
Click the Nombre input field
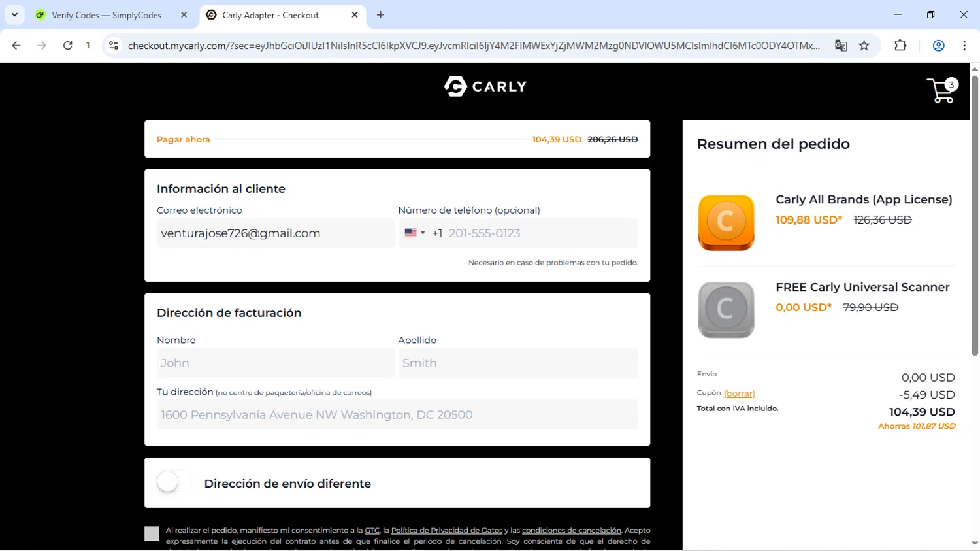275,363
